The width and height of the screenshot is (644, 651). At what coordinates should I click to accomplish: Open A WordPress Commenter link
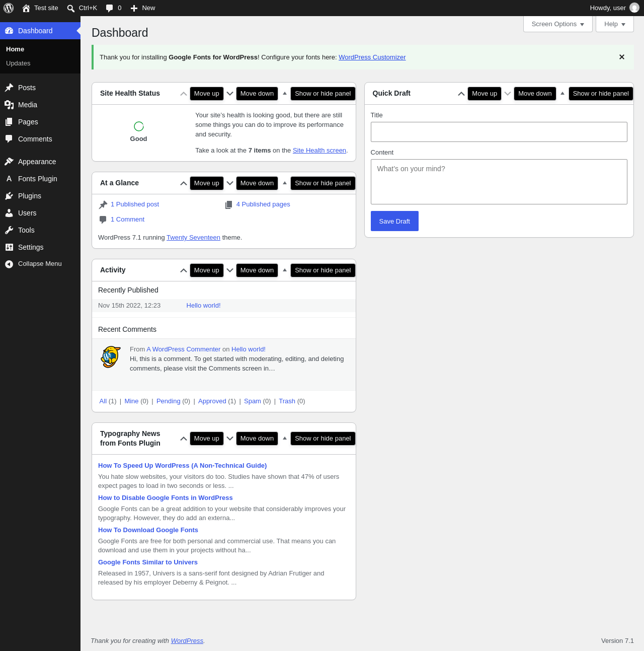pos(184,349)
